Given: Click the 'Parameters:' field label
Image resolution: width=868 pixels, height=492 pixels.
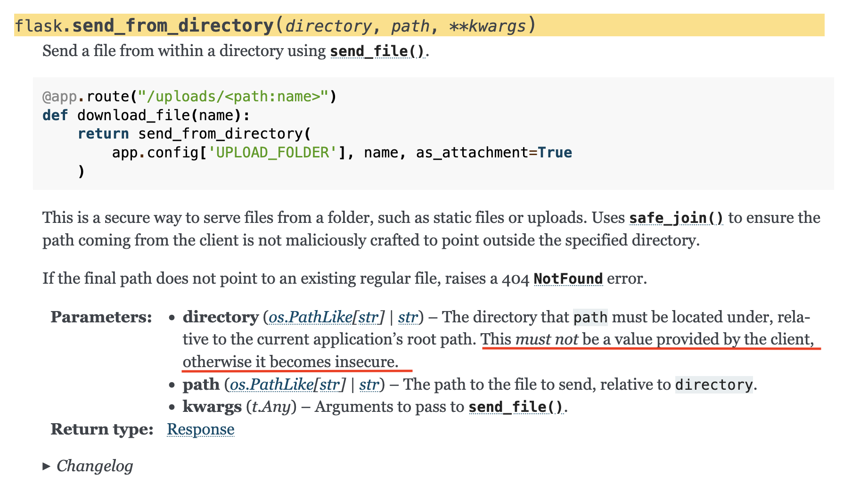Looking at the screenshot, I should [101, 317].
